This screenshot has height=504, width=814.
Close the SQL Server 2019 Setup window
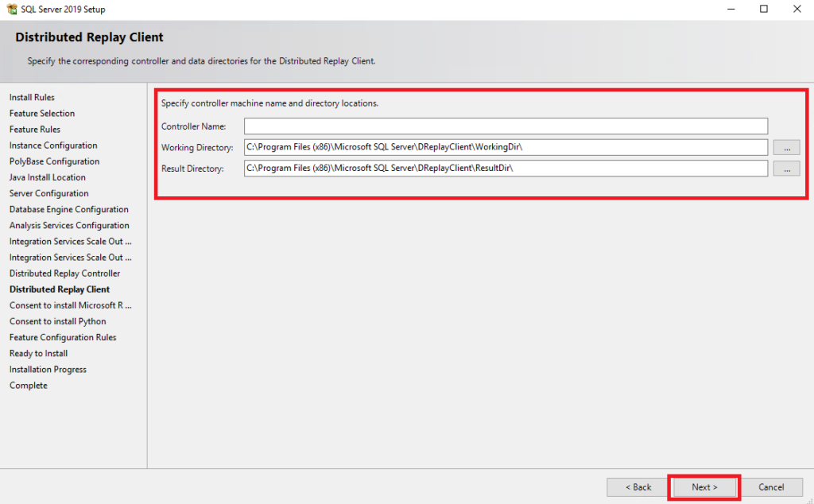pos(797,9)
